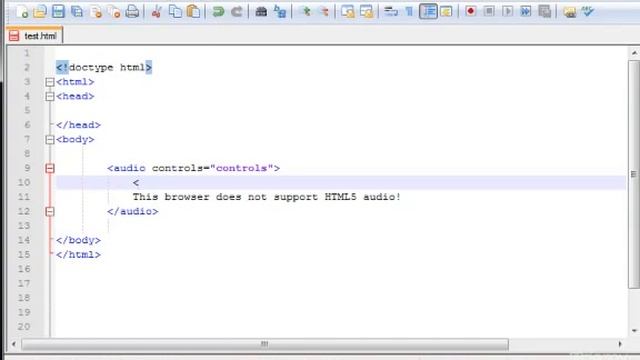
Task: Play back the recorded macro
Action: (x=507, y=11)
